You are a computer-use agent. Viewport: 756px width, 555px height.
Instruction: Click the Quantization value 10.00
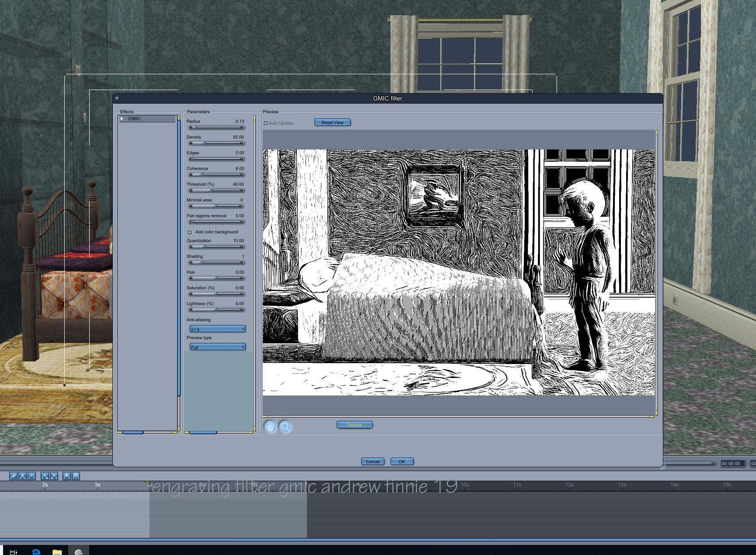pos(238,240)
